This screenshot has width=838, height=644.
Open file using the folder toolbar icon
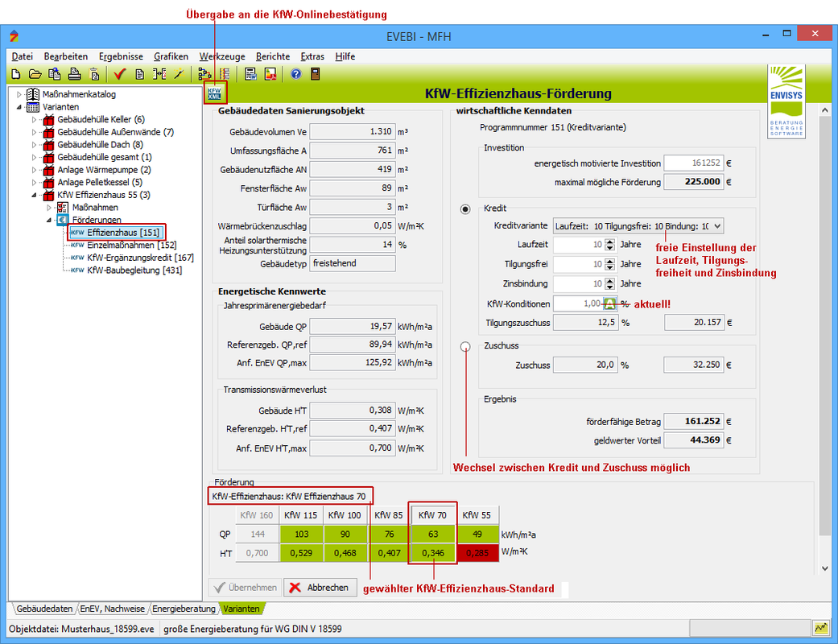coord(35,74)
